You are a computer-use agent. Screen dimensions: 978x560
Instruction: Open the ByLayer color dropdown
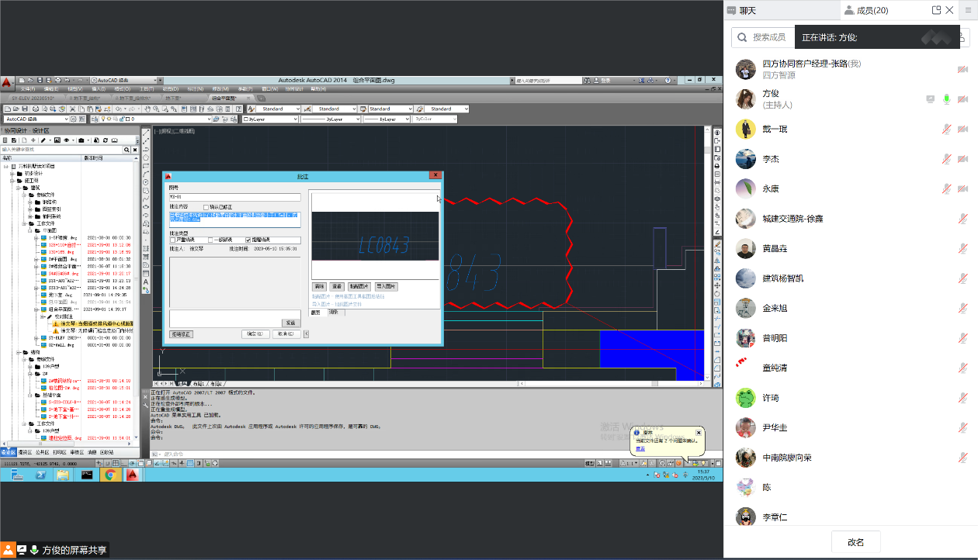pyautogui.click(x=270, y=119)
